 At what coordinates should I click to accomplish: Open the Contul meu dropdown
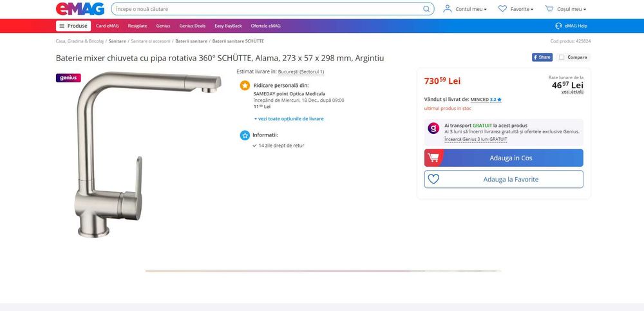[471, 9]
